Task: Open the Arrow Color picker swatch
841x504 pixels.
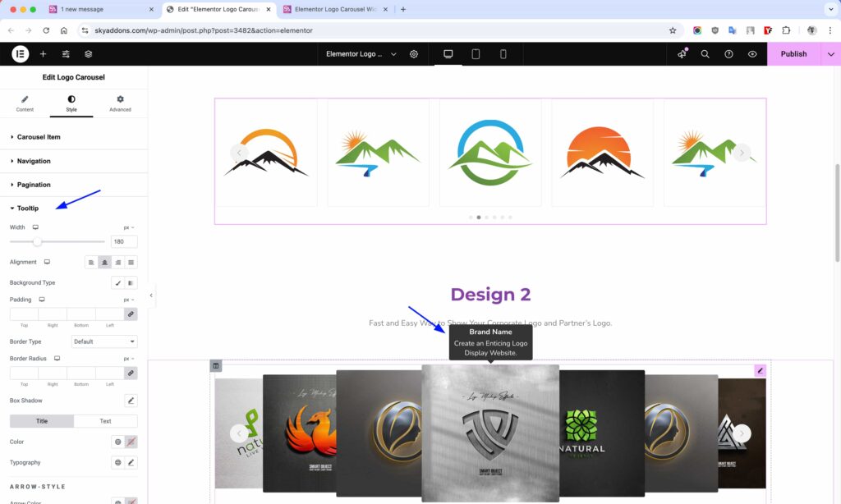Action: (x=131, y=502)
